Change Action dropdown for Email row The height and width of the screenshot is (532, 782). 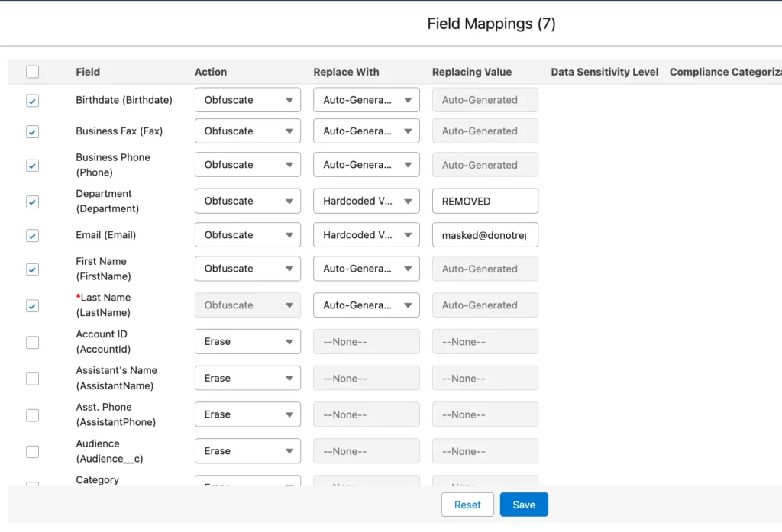(247, 235)
